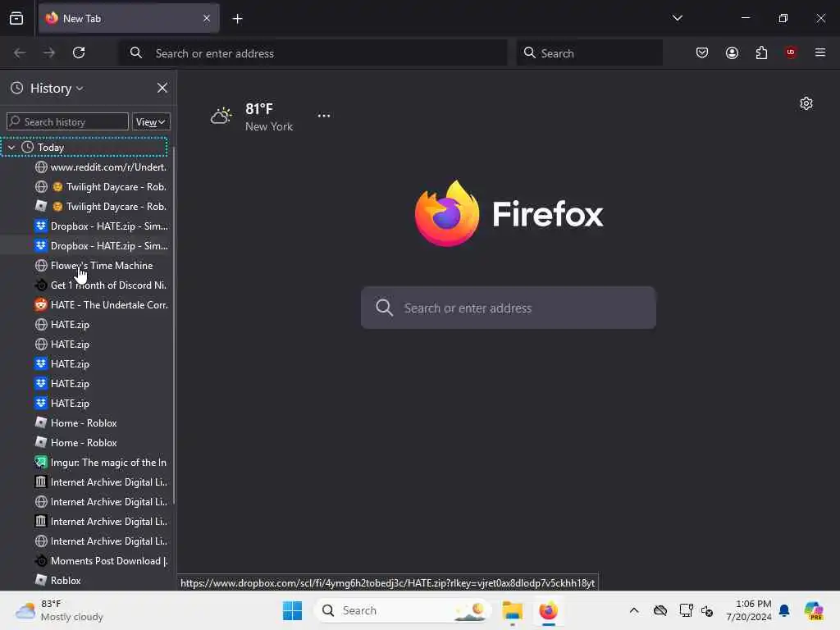Open the Windows Start menu
840x630 pixels.
(292, 610)
